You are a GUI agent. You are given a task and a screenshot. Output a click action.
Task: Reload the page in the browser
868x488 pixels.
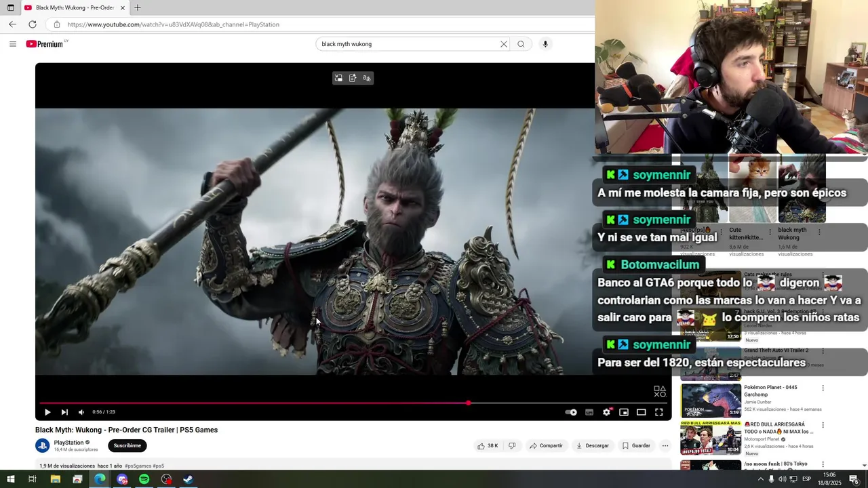32,24
